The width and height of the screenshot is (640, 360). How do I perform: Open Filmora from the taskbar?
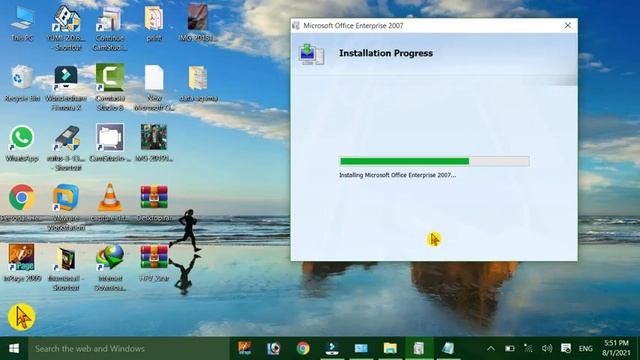click(332, 348)
